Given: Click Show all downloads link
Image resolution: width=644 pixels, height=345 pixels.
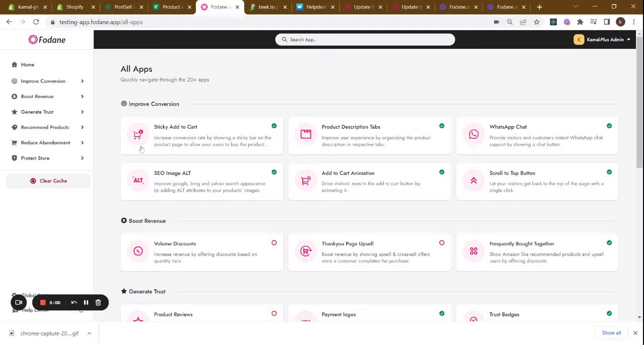Looking at the screenshot, I should coord(611,333).
